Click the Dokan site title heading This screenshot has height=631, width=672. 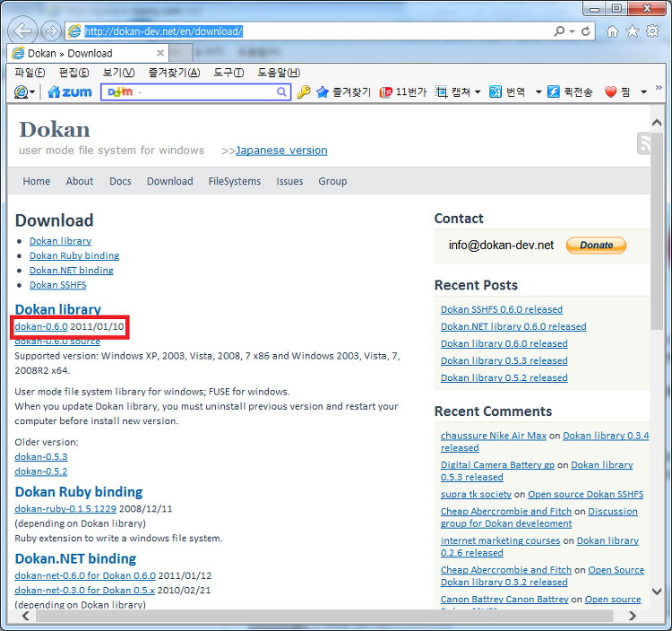(55, 129)
